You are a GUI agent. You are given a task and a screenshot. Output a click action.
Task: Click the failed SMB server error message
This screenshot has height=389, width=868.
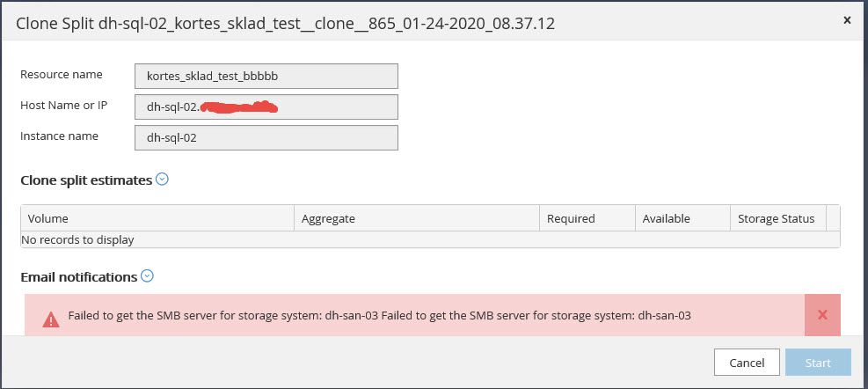pos(379,315)
